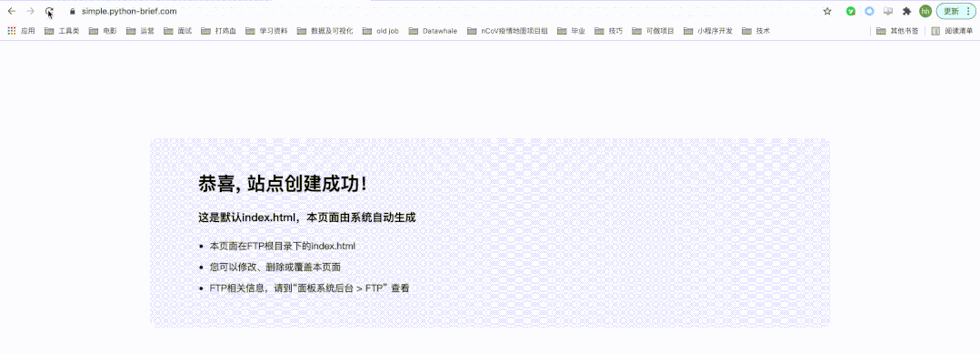Click the text 这是默认index.html，本页面由系统自动生成
Screen dimensions: 980x354
click(x=307, y=217)
